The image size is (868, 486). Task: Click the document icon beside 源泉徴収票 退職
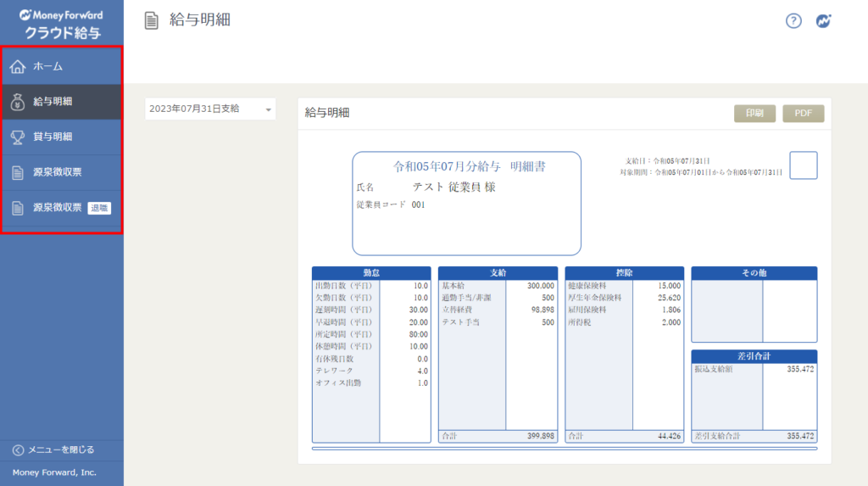(18, 208)
